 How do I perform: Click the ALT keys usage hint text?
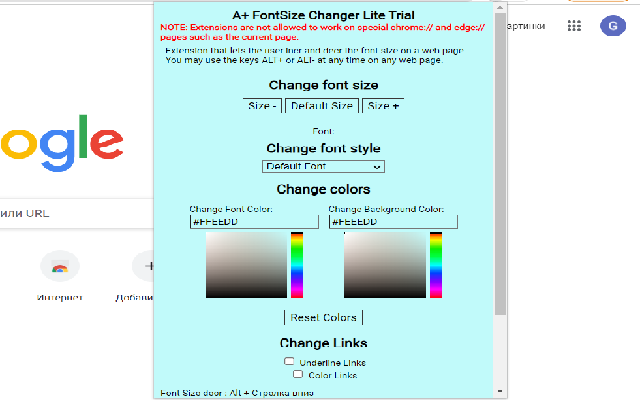(304, 60)
